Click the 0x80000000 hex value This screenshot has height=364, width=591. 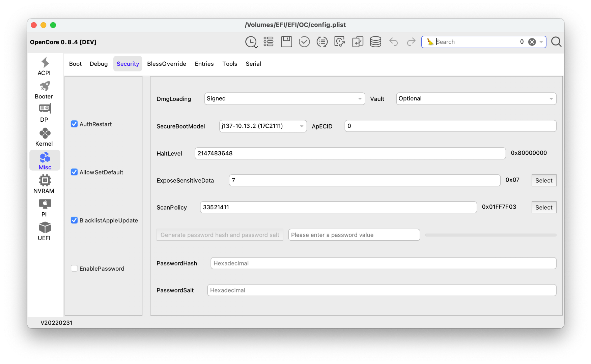coord(529,153)
